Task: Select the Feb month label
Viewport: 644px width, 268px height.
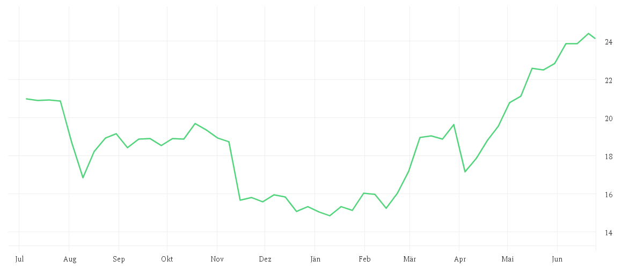Action: tap(364, 259)
